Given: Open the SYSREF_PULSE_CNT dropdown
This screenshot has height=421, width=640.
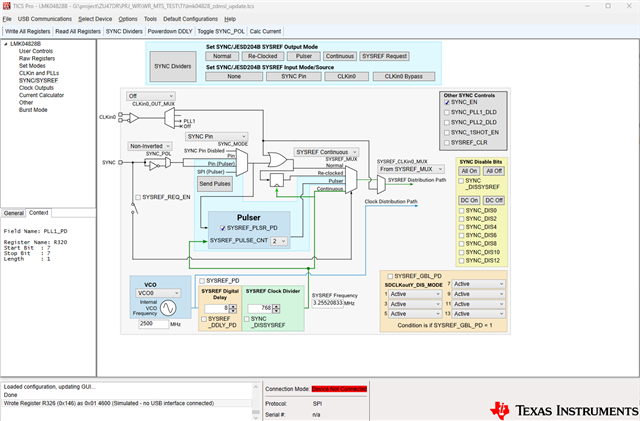Looking at the screenshot, I should click(x=279, y=241).
